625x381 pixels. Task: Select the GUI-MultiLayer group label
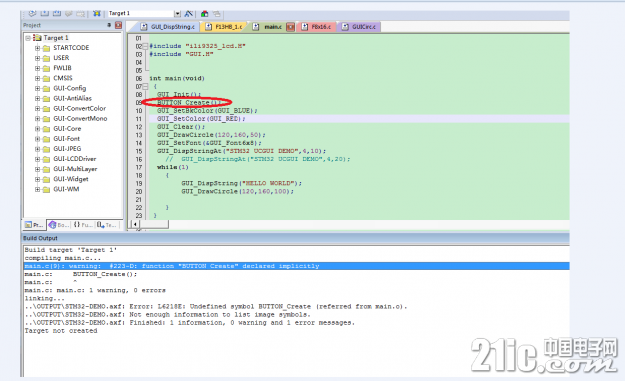pyautogui.click(x=75, y=169)
